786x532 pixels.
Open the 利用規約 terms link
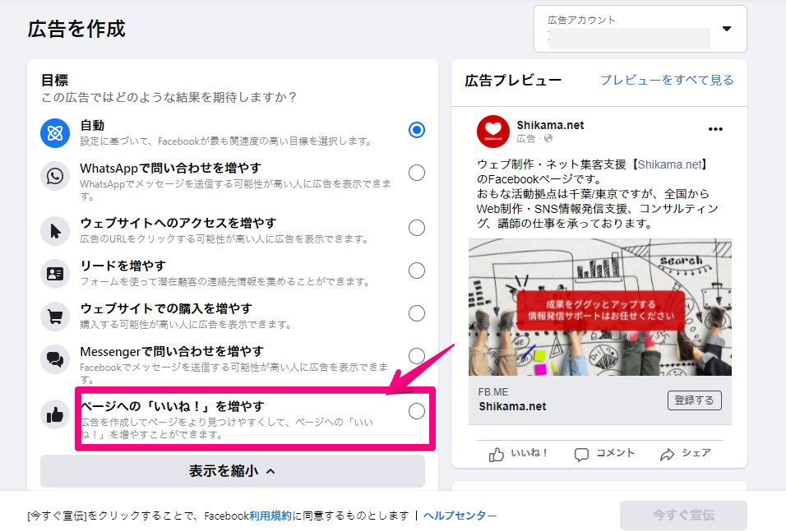click(x=270, y=516)
